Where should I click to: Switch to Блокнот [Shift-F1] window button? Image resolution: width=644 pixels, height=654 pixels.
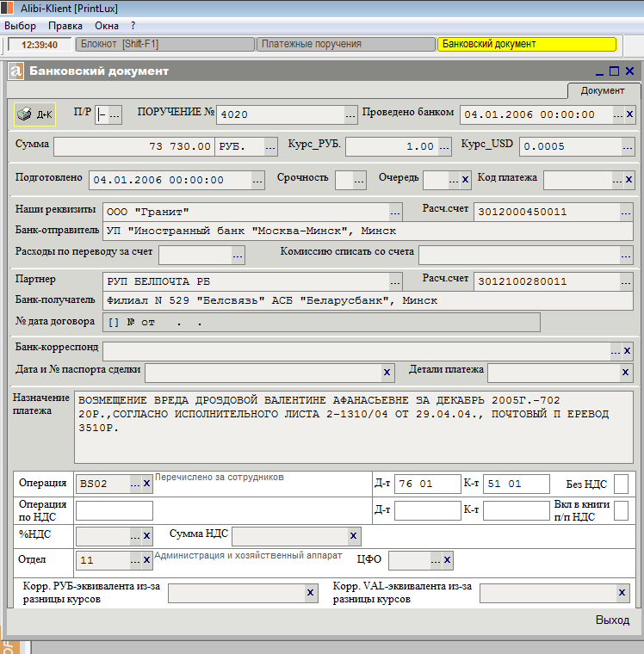click(x=164, y=44)
